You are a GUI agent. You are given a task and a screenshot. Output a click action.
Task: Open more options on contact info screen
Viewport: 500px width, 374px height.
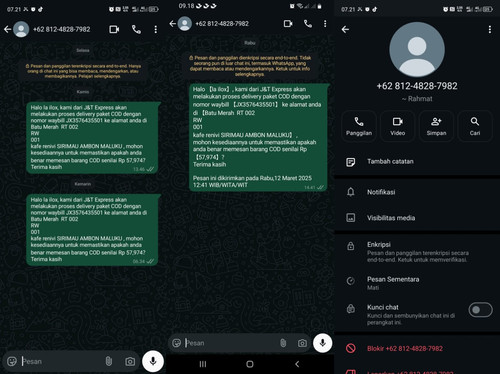490,29
